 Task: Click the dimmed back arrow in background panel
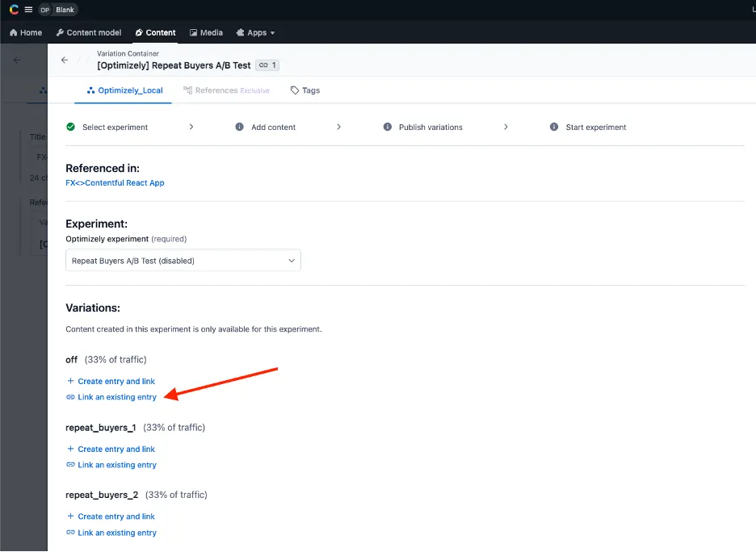tap(17, 61)
